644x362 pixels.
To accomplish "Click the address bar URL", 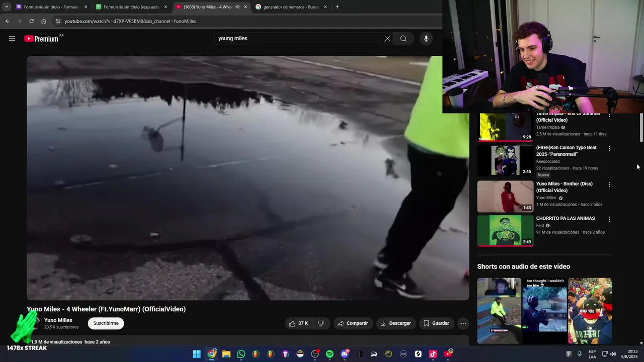I will click(130, 21).
